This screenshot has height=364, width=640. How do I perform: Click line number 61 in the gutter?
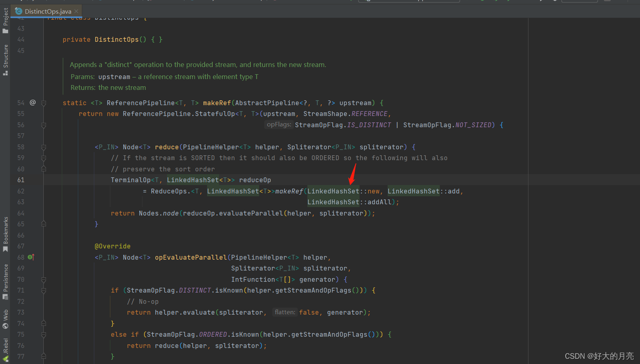point(21,180)
